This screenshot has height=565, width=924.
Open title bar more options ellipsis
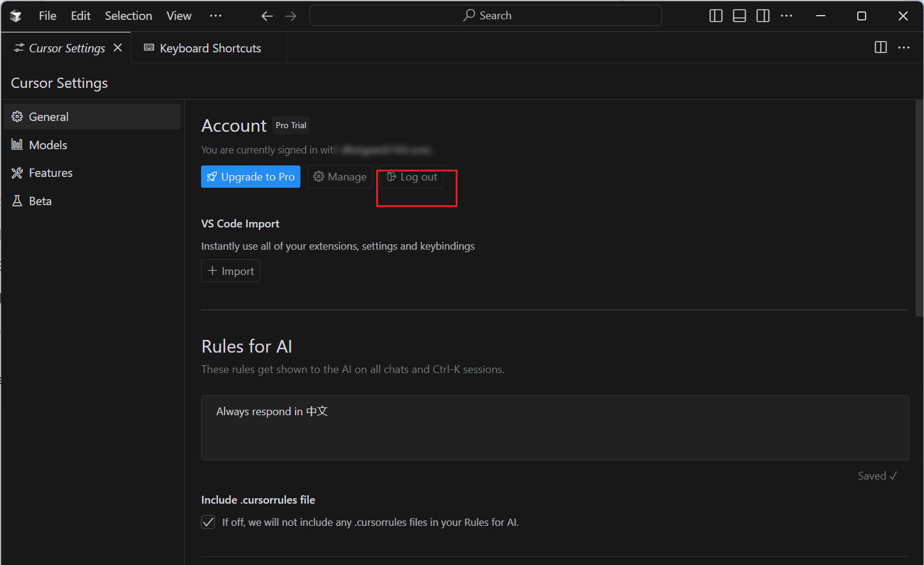tap(786, 16)
